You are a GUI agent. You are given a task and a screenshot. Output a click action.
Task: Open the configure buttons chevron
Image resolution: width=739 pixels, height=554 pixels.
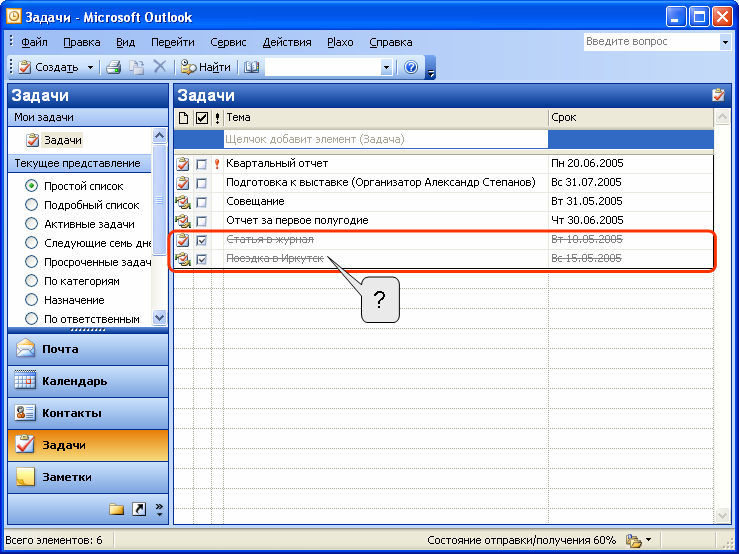pos(159,509)
